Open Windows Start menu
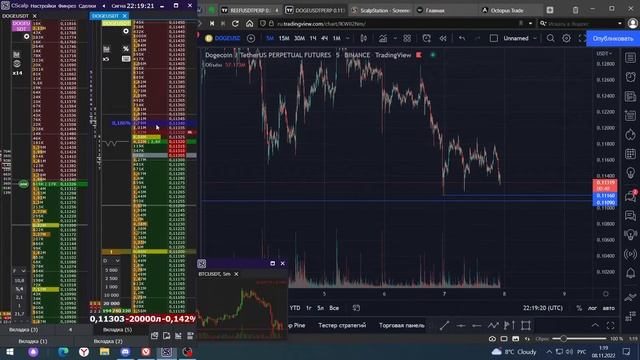The image size is (640, 360). tap(10, 351)
